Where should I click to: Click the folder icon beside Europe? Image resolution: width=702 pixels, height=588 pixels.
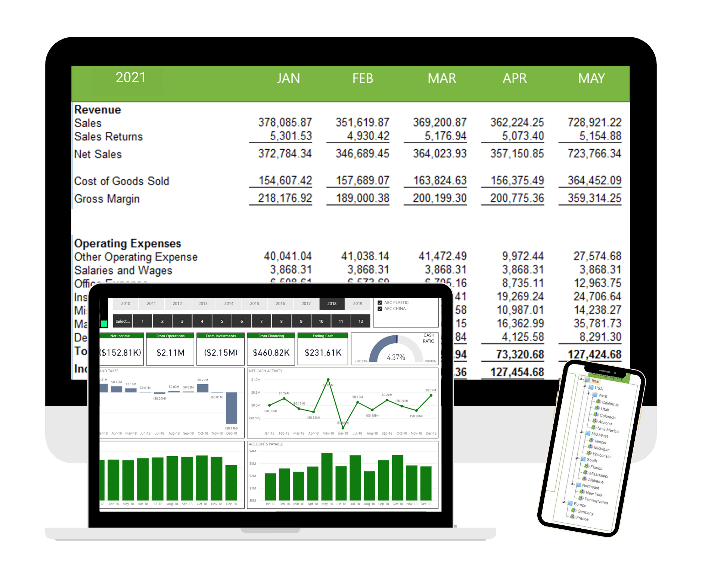click(x=570, y=503)
